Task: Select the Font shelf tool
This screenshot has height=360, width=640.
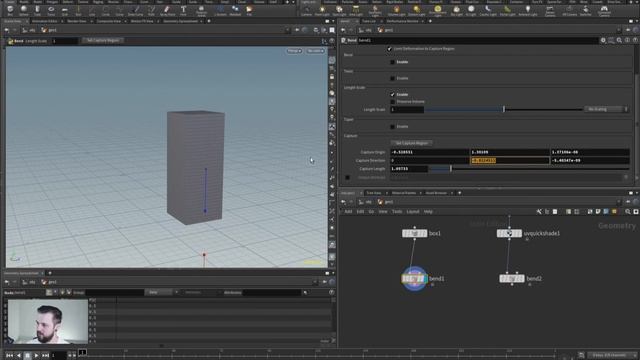Action: pyautogui.click(x=183, y=10)
